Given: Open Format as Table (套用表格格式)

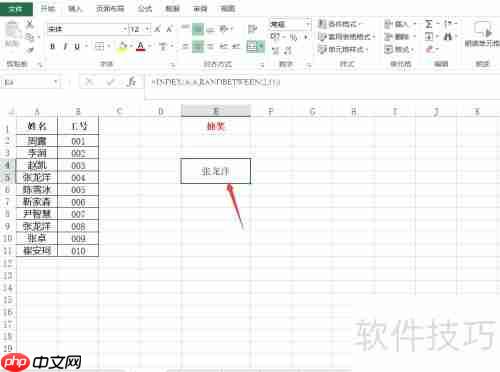Looking at the screenshot, I should (347, 37).
